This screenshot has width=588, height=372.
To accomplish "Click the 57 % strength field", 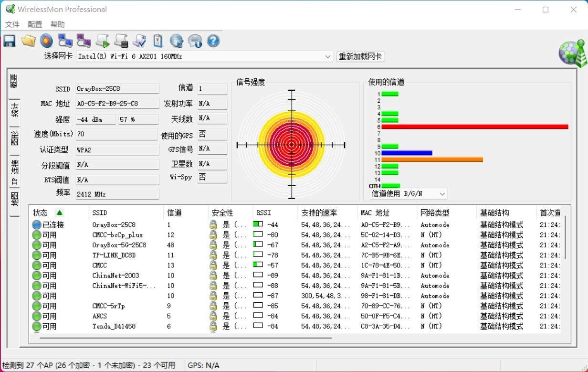I will (138, 119).
